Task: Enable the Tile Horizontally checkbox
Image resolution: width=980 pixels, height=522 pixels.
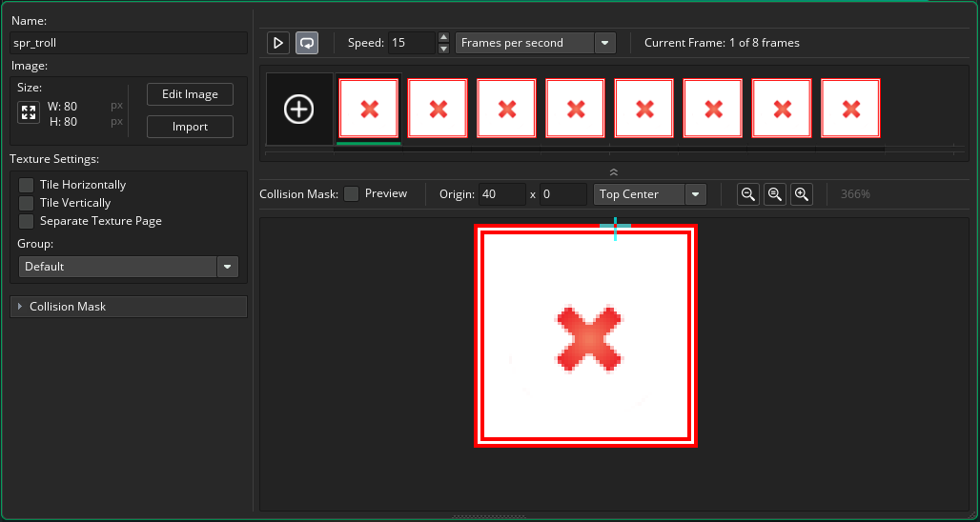Action: coord(27,185)
